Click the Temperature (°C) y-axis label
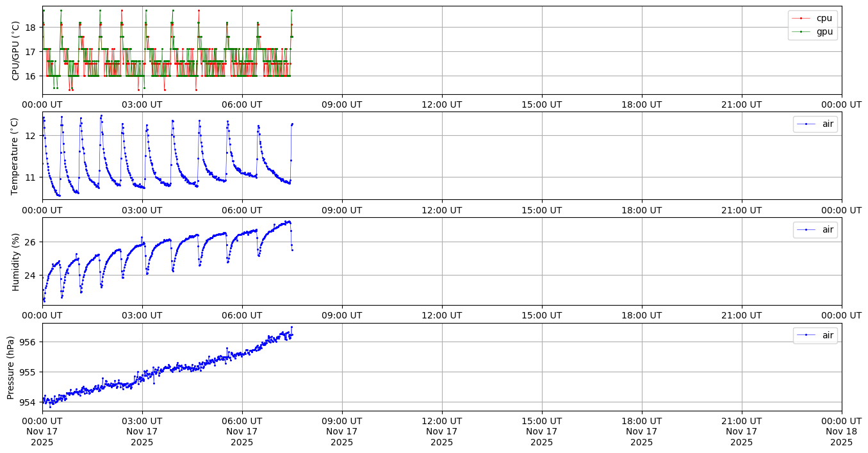 (x=16, y=156)
